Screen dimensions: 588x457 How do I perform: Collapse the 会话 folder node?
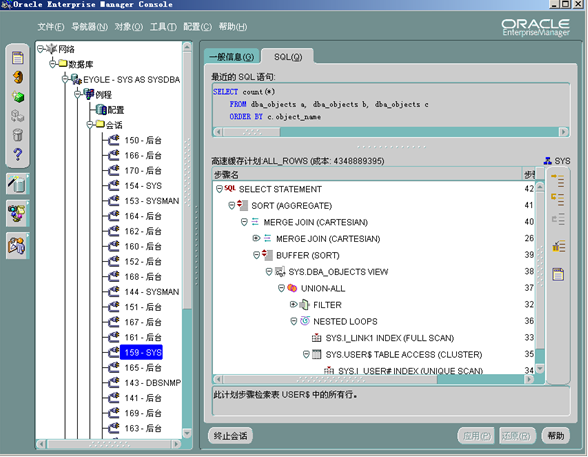click(x=90, y=124)
